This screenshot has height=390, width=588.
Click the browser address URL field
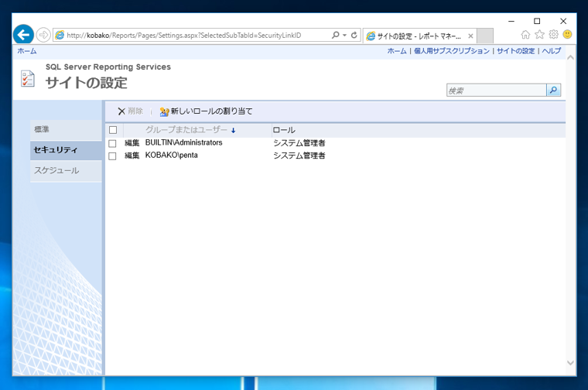click(x=192, y=36)
